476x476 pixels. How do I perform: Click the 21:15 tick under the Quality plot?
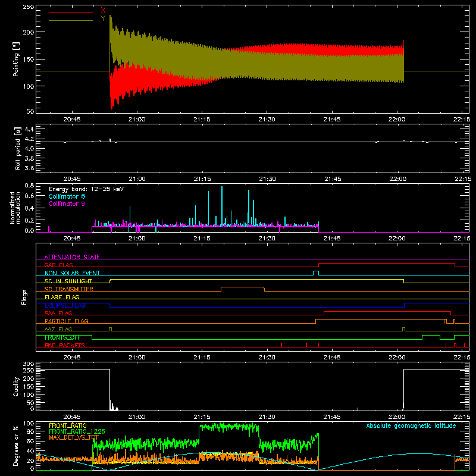pos(202,417)
